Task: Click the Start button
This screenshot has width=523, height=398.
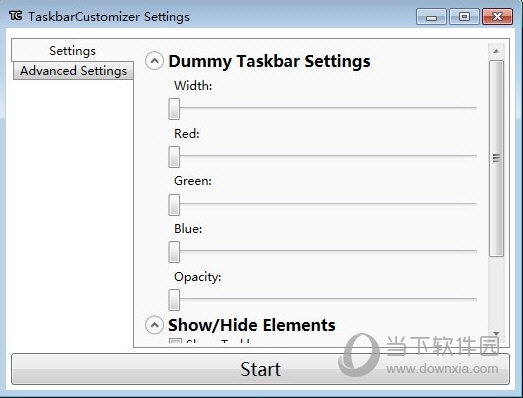Action: pos(260,369)
